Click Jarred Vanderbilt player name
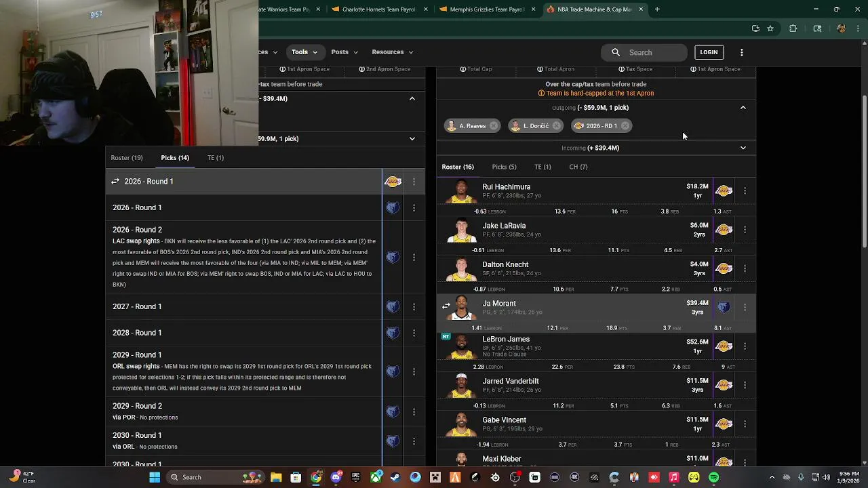The width and height of the screenshot is (868, 488). pos(511,381)
